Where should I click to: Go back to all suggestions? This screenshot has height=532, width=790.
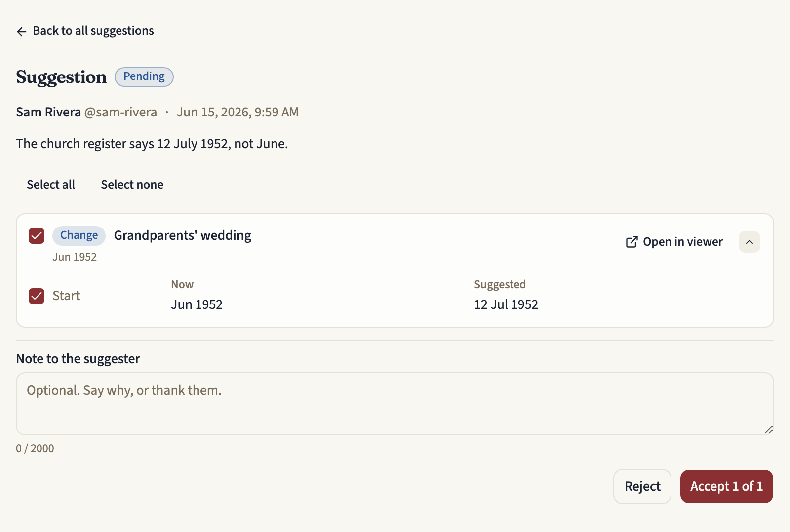tap(85, 31)
